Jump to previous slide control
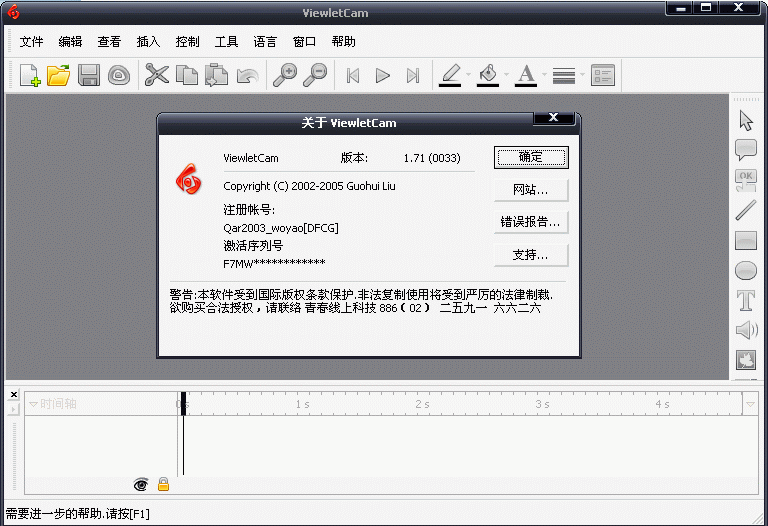This screenshot has width=768, height=526. point(353,76)
